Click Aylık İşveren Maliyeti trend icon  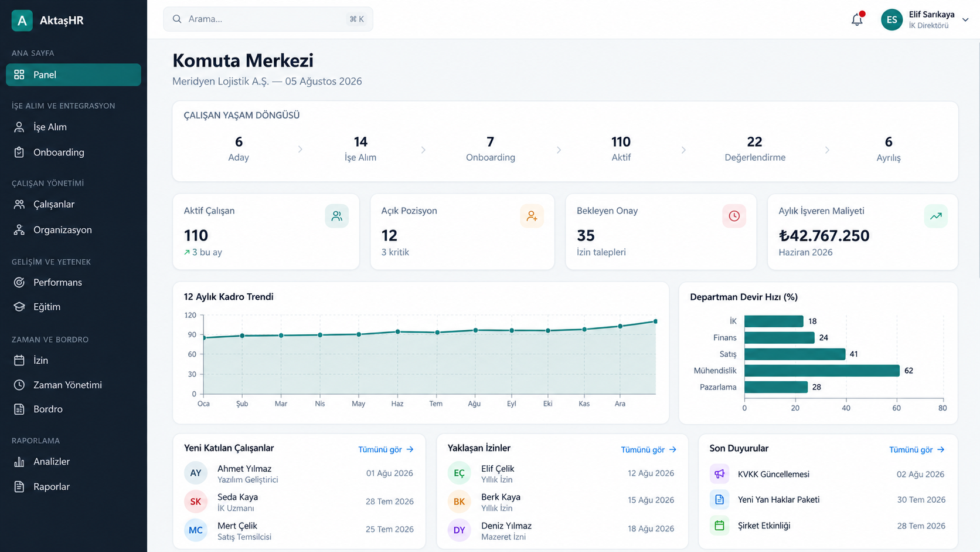pos(936,216)
